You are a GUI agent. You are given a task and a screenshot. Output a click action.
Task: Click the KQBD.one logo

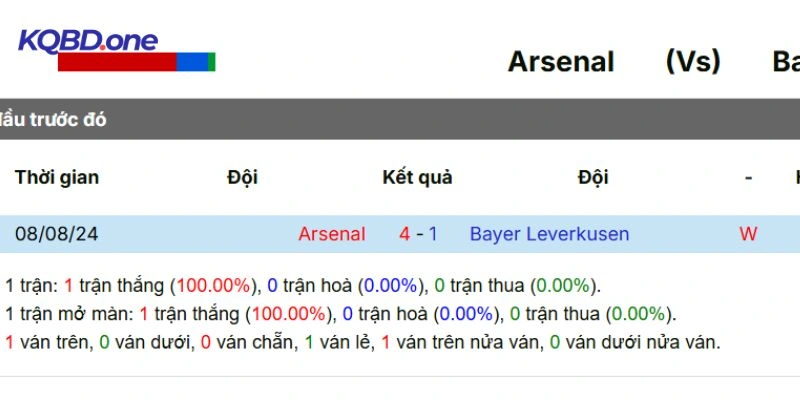coord(88,41)
